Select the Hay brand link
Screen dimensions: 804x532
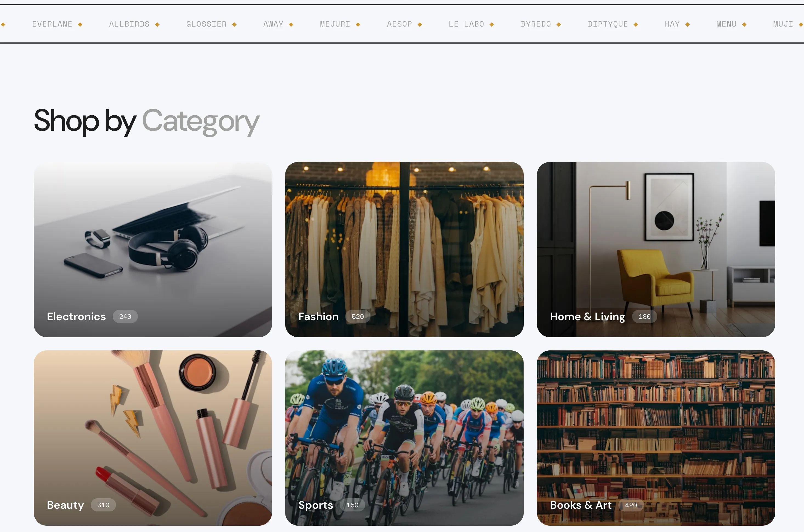pyautogui.click(x=672, y=24)
